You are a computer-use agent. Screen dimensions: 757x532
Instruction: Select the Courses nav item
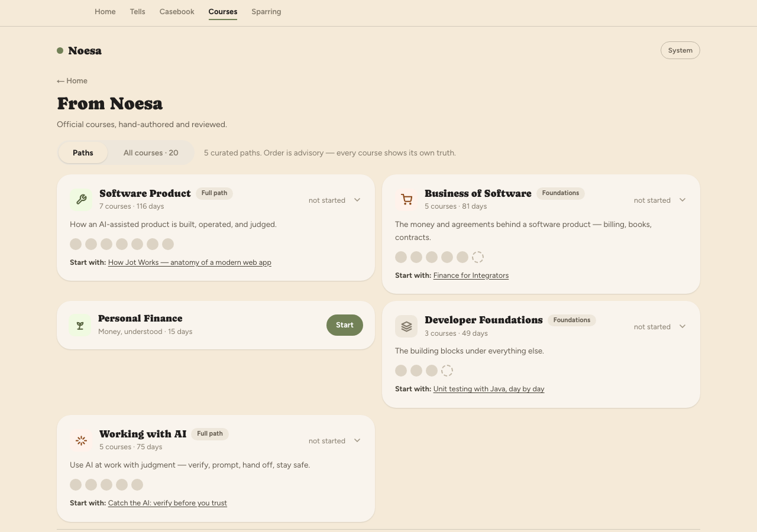223,12
